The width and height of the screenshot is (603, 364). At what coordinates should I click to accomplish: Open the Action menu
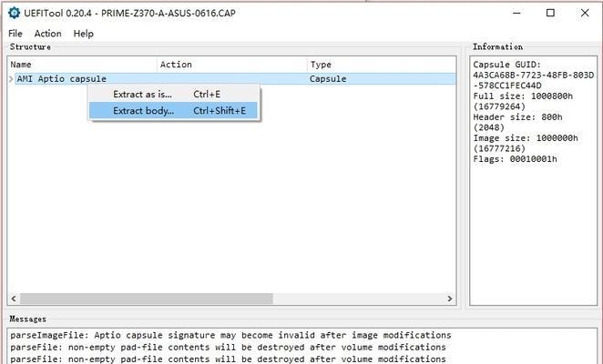pyautogui.click(x=47, y=34)
